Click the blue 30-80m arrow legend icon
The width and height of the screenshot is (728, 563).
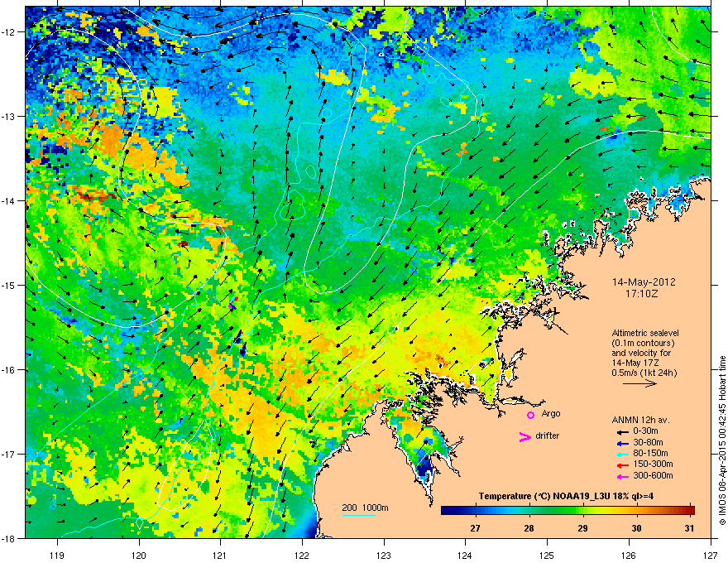coord(623,443)
